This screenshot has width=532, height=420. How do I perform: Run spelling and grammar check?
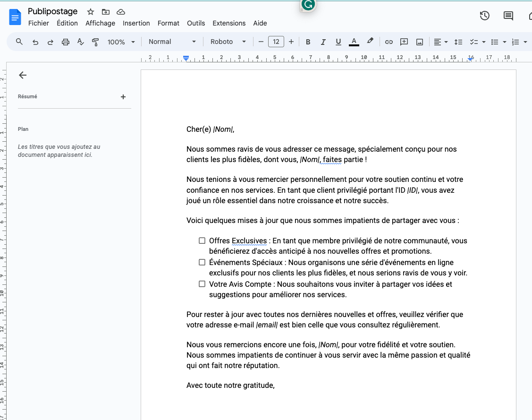pyautogui.click(x=80, y=42)
